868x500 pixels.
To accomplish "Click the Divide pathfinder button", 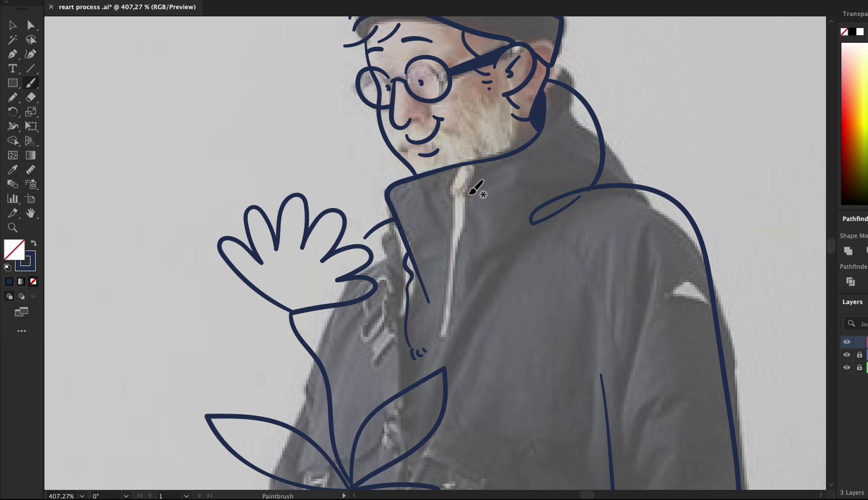I will [851, 281].
